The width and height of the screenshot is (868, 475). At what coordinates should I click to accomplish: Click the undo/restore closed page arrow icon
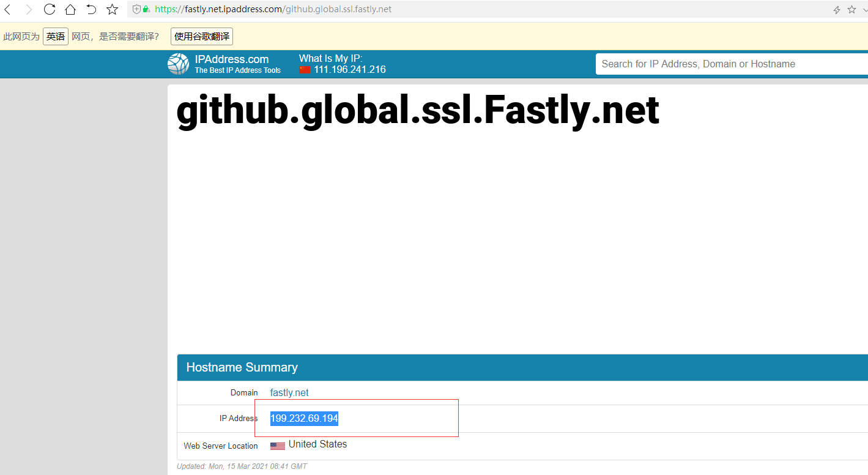[x=91, y=9]
